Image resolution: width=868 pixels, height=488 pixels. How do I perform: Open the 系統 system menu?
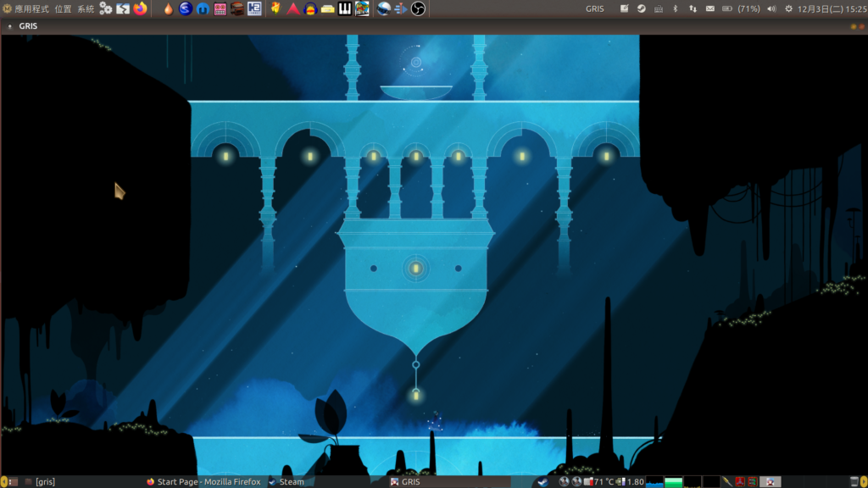86,8
